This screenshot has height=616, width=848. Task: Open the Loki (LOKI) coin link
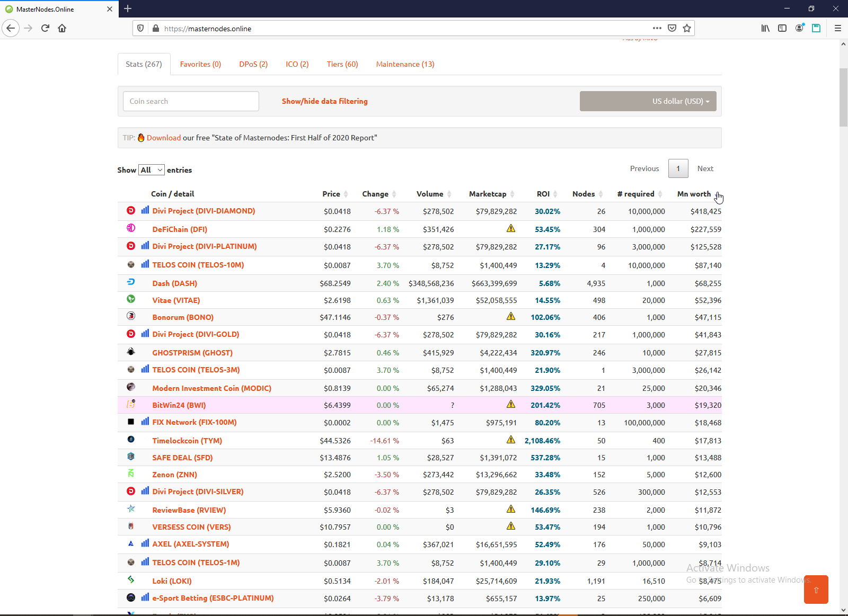(172, 581)
